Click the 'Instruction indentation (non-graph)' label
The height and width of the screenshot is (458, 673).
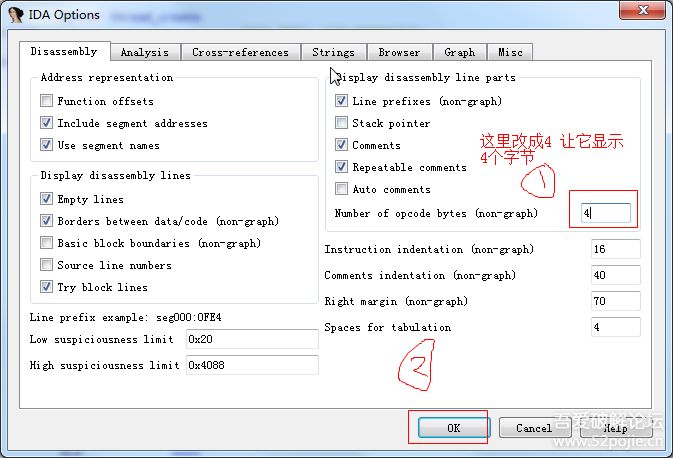point(429,249)
